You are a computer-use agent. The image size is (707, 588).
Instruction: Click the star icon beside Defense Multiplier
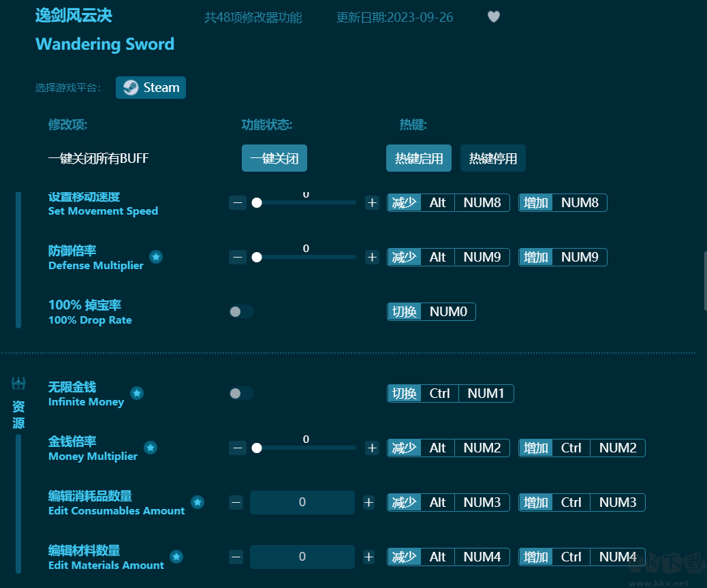(x=156, y=257)
